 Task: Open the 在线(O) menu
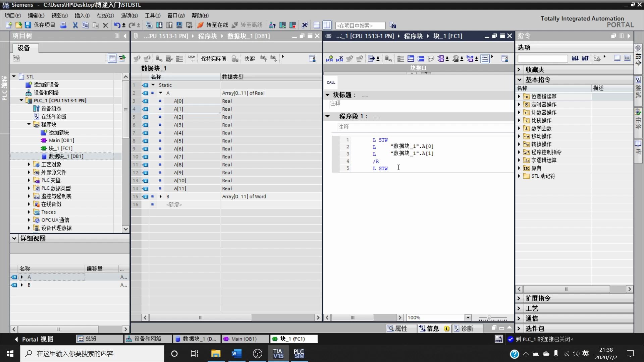pos(105,15)
